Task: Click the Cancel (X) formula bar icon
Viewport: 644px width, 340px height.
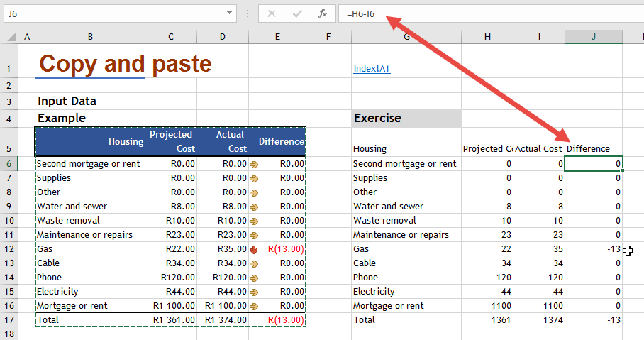Action: tap(272, 13)
